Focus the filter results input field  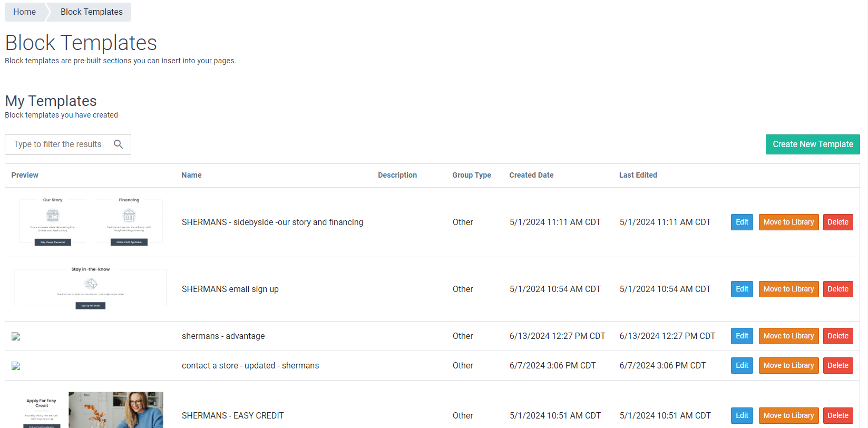click(x=68, y=144)
